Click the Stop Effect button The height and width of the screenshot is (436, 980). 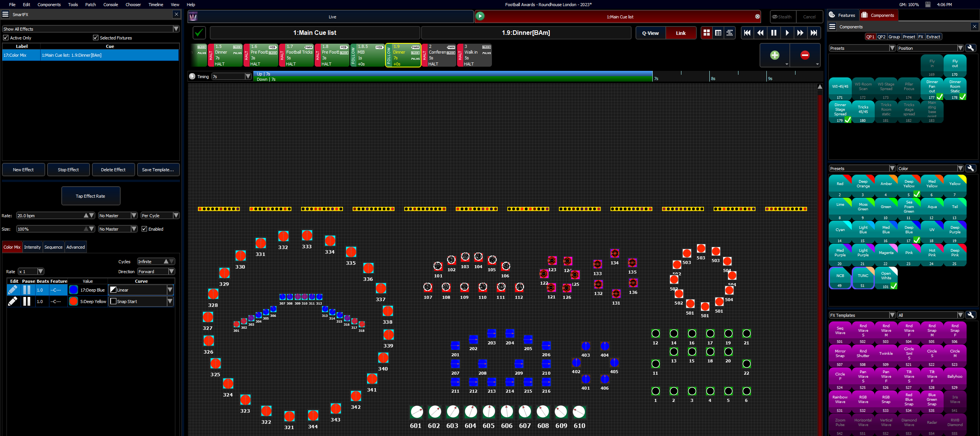[x=68, y=170]
